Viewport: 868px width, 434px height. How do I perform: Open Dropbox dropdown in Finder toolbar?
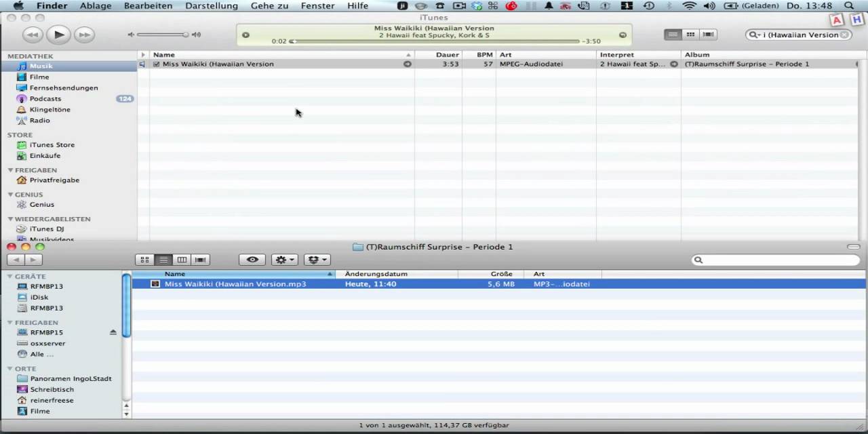317,260
